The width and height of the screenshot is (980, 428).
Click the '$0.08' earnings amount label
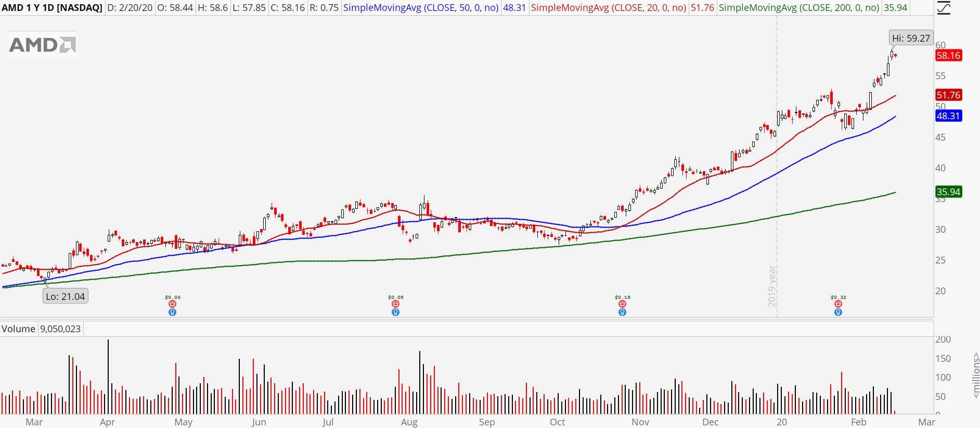(396, 297)
